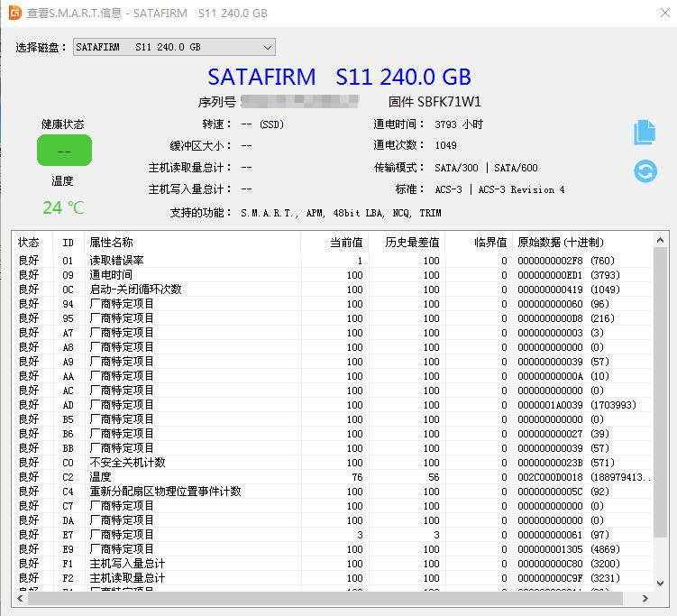
Task: Select the 启动-关闭循环次数 row
Action: coord(333,290)
